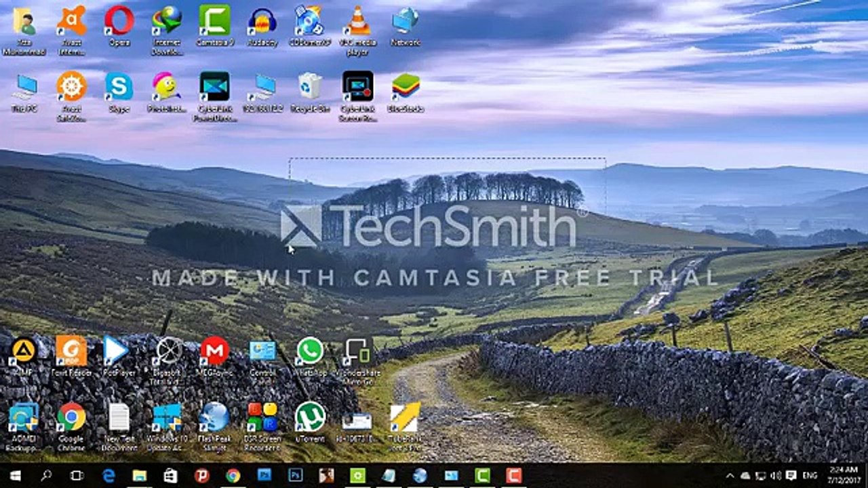Launch VLC media player from desktop
Screen dimensions: 868x488
pos(357,29)
